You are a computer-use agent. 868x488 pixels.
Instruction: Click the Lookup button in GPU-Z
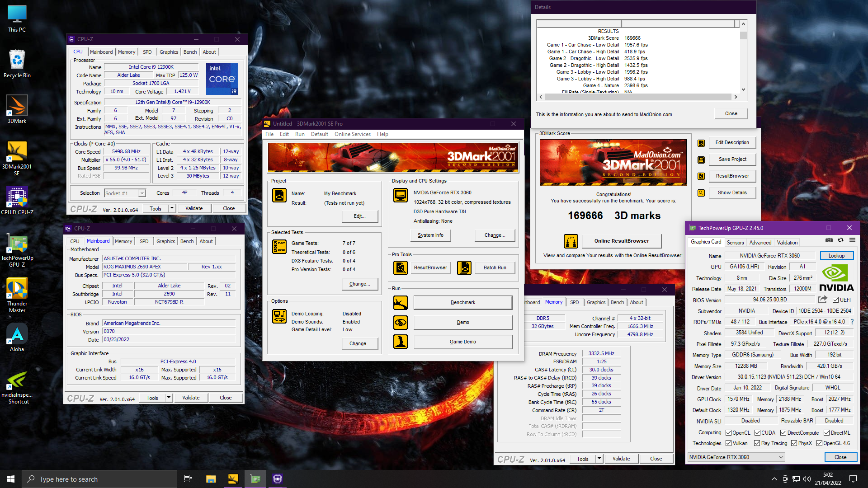836,256
